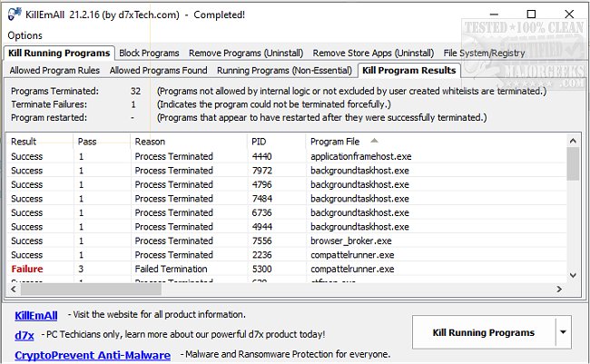
Task: Click the KillEmAll title bar app icon
Action: click(13, 15)
